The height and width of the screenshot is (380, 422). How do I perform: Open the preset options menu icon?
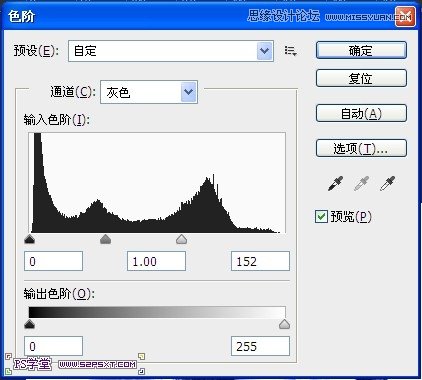(x=291, y=51)
